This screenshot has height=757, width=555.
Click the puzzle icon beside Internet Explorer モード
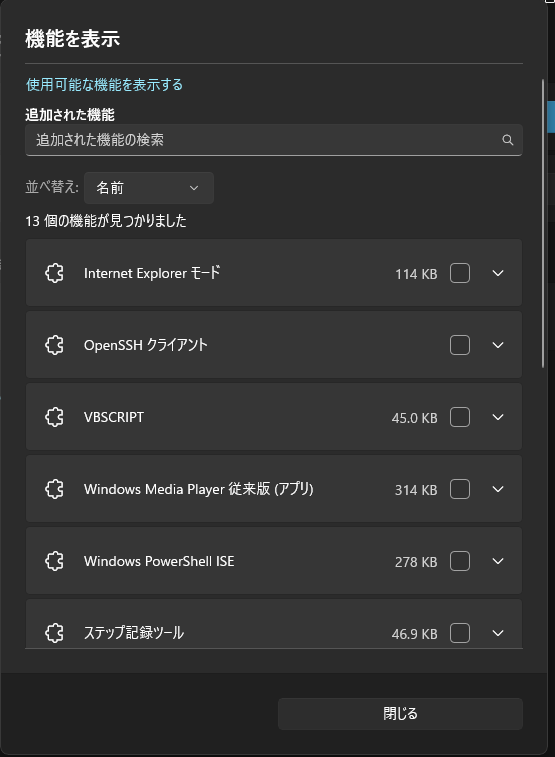click(54, 273)
